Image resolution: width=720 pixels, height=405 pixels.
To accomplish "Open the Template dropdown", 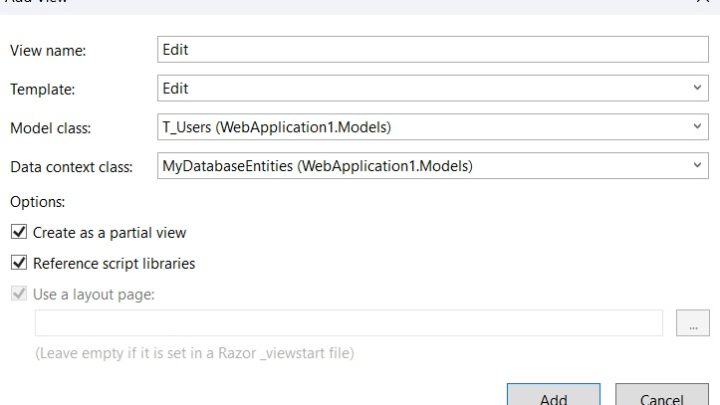I will 433,88.
